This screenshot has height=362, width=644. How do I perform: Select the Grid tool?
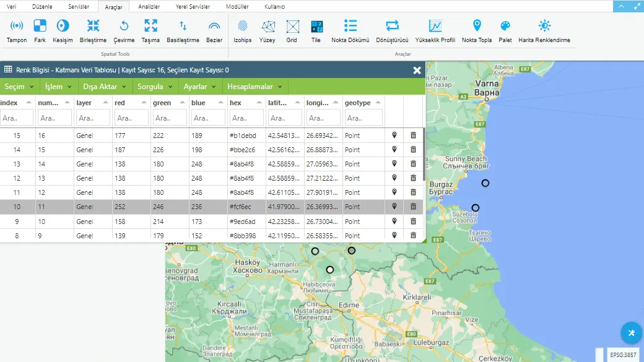(292, 31)
